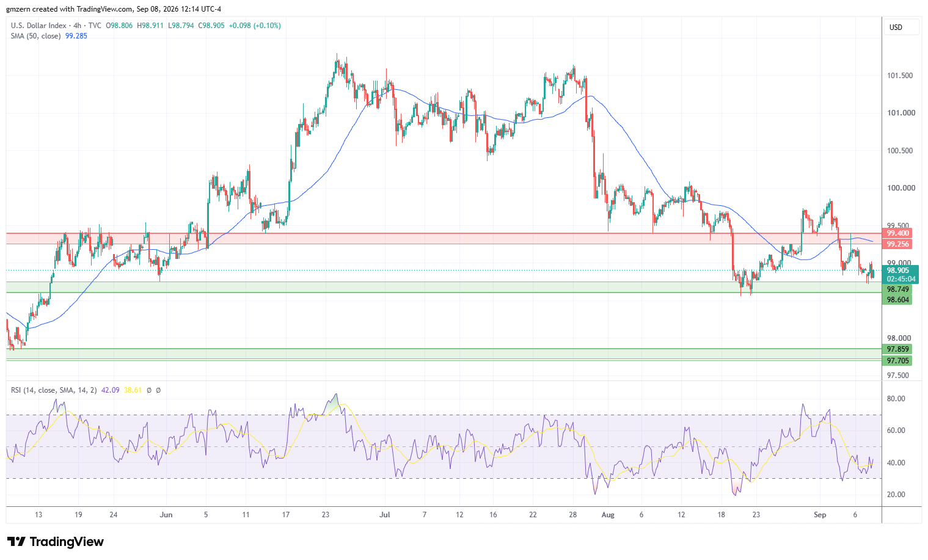Click the change value +0.098 (+0.10%)
The width and height of the screenshot is (928, 560).
pyautogui.click(x=255, y=26)
